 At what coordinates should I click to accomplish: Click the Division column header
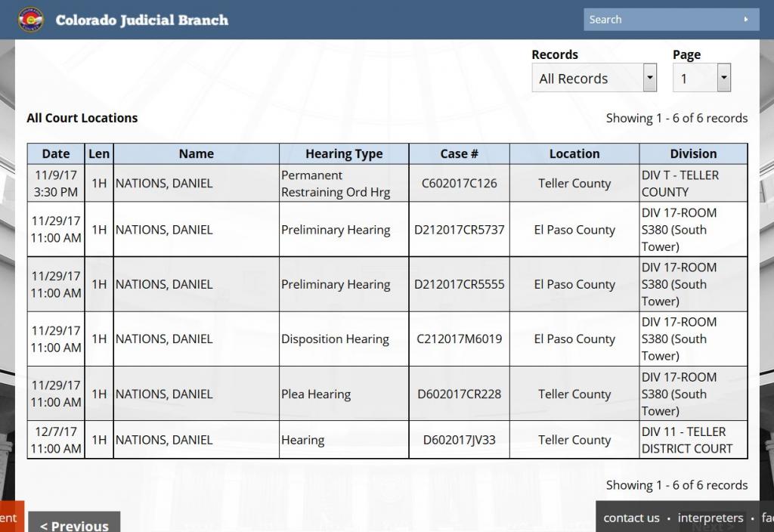pos(693,153)
